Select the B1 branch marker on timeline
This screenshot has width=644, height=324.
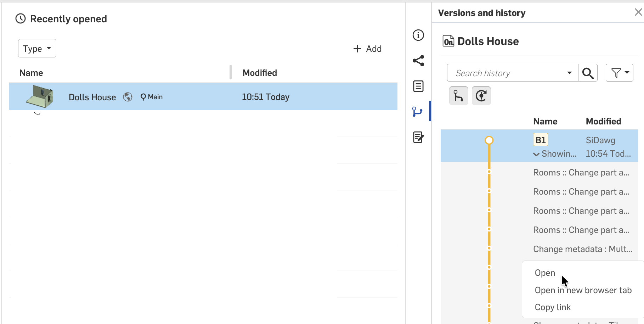[x=489, y=140]
